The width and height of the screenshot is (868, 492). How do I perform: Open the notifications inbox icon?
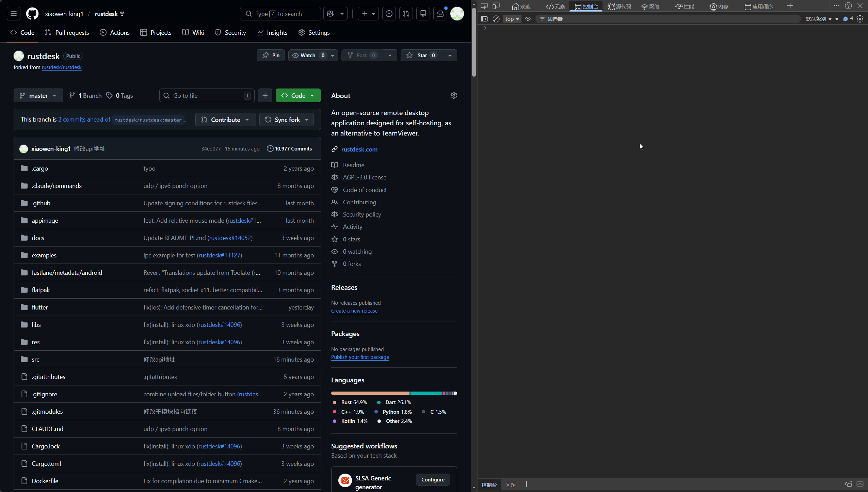[440, 14]
